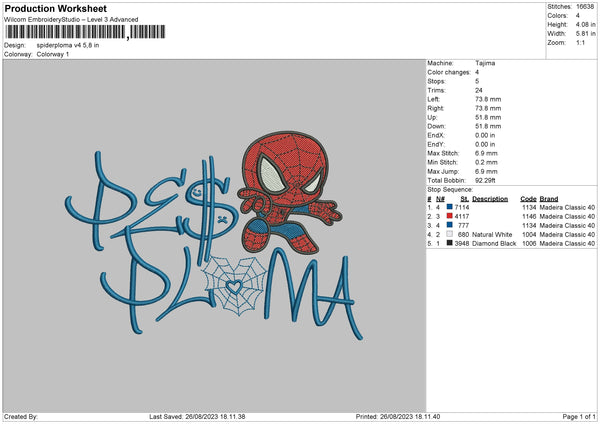Click the Production Worksheet title
Viewport: 600px width, 424px height.
click(x=55, y=8)
